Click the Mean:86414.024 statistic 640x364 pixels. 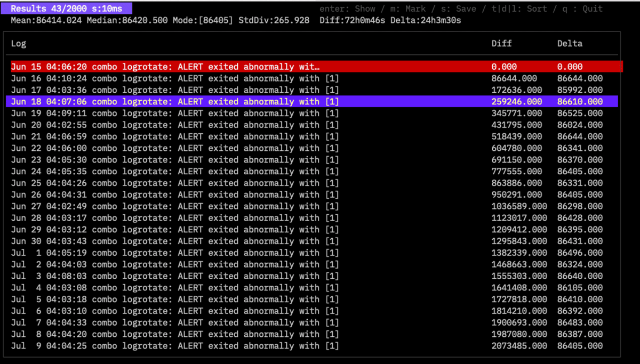tap(46, 20)
